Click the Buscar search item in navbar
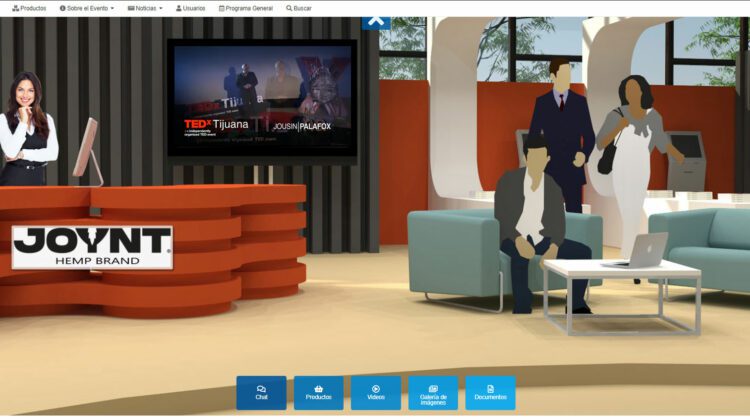 click(299, 8)
